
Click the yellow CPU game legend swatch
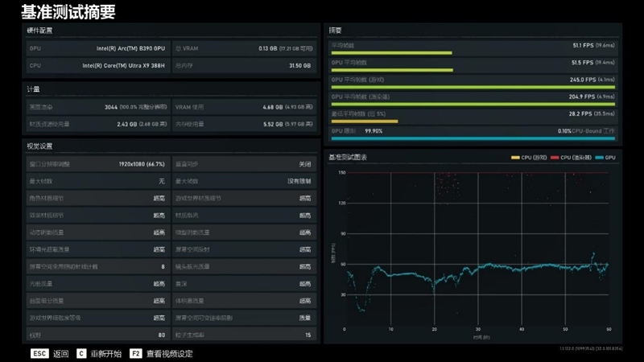(x=515, y=158)
